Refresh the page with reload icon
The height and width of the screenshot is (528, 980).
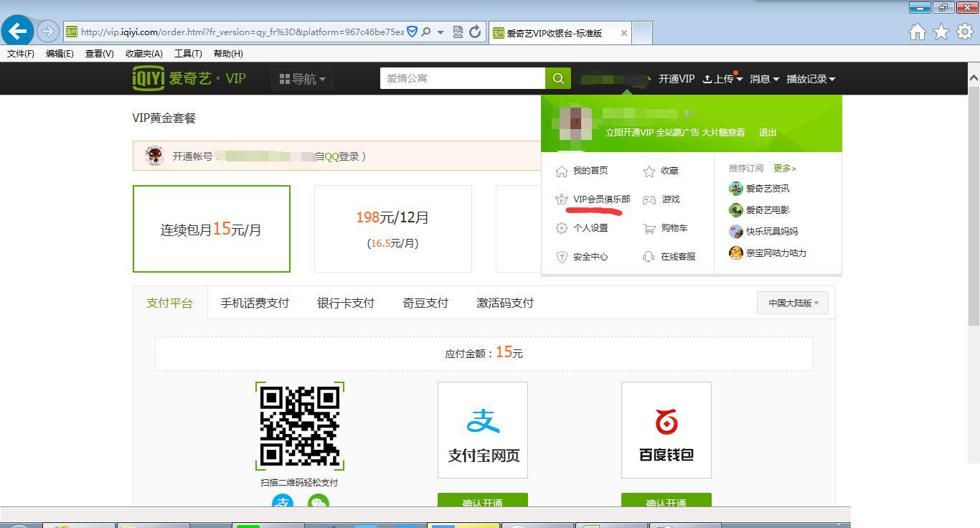coord(475,32)
